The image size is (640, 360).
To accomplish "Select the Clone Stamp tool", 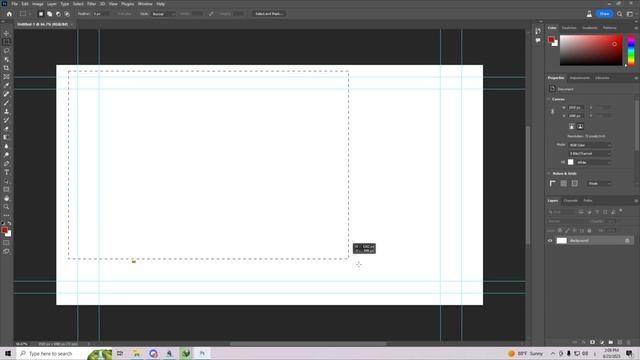I will coord(6,111).
